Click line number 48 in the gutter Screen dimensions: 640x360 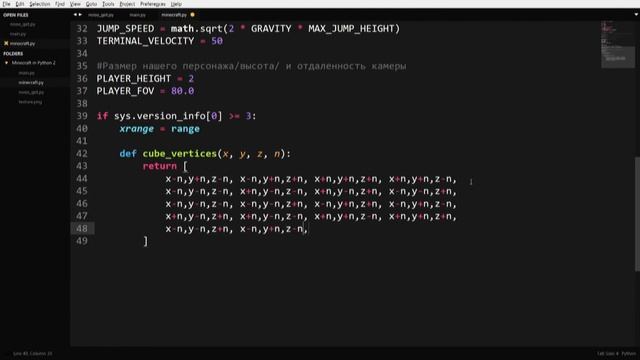click(x=82, y=229)
